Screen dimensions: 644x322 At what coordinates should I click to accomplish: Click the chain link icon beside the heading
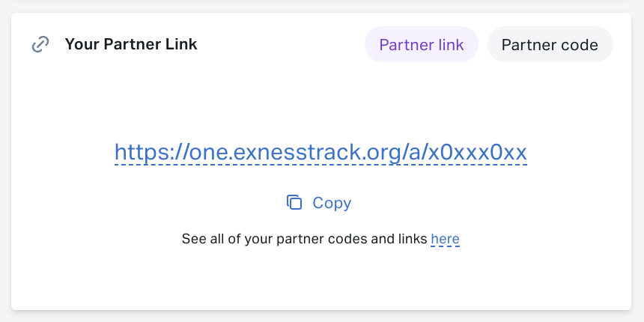point(40,44)
